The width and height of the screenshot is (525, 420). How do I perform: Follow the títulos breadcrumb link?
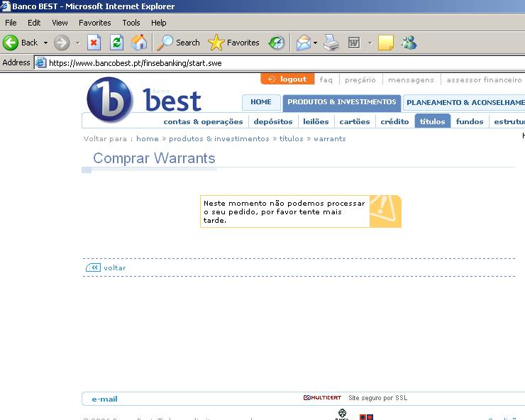click(x=292, y=138)
